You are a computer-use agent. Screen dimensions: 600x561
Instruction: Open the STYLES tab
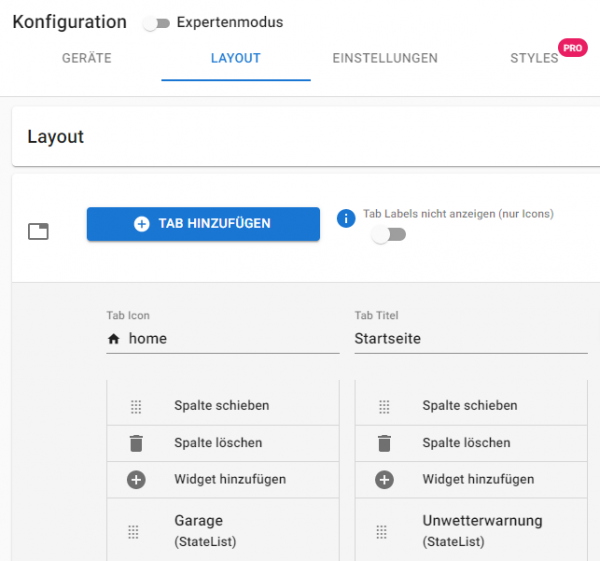(x=534, y=58)
